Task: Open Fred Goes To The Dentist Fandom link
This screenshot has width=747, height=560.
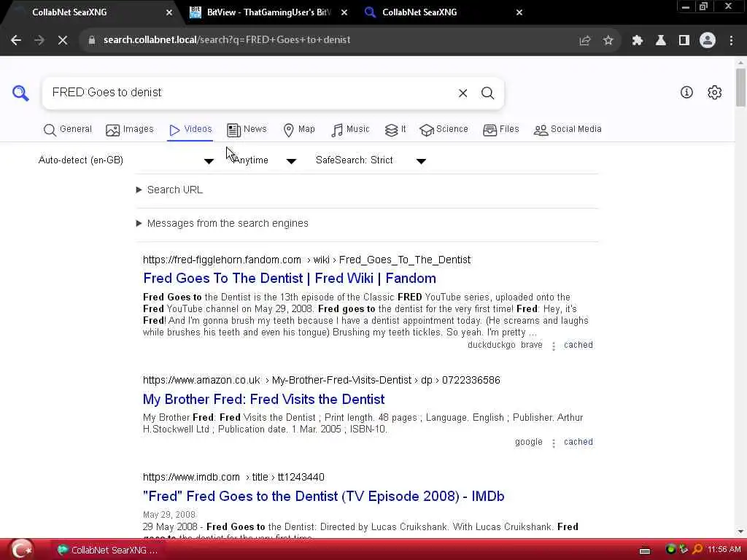Action: tap(290, 278)
